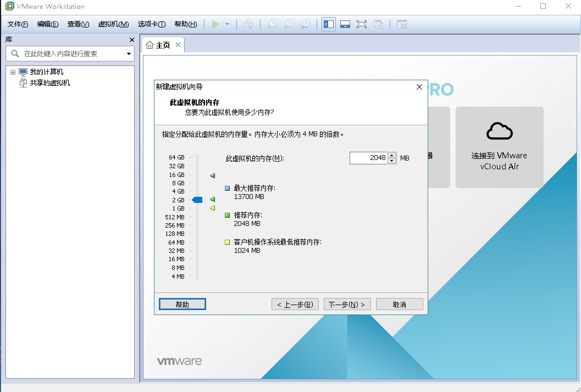The width and height of the screenshot is (581, 392).
Task: Toggle the thumbnail bar view icon
Action: coord(345,24)
